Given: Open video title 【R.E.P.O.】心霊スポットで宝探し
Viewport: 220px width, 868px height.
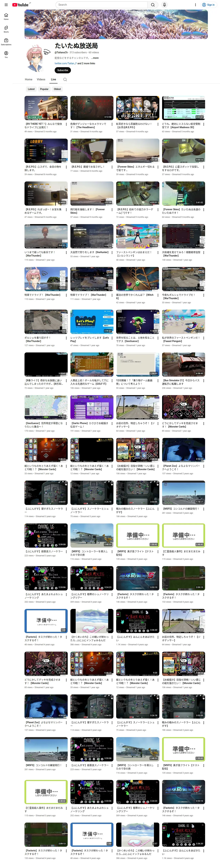Looking at the screenshot, I should pyautogui.click(x=181, y=168).
